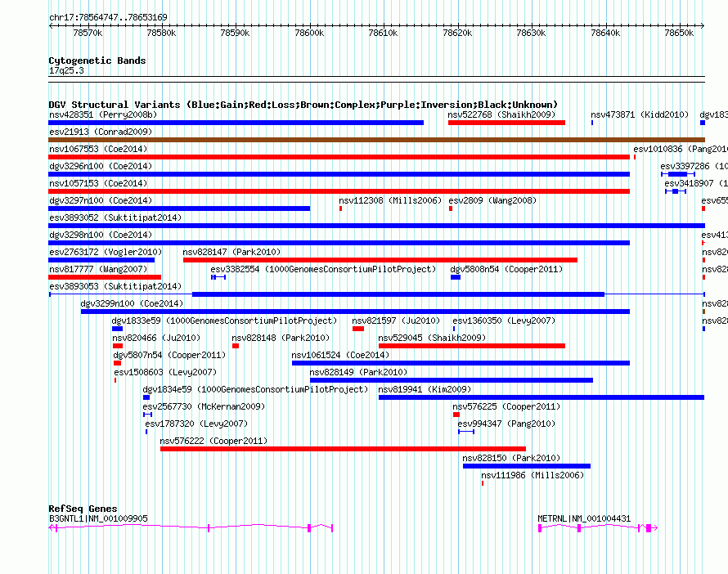Image resolution: width=728 pixels, height=574 pixels.
Task: Click the RefSeq Genes track title
Action: [83, 509]
